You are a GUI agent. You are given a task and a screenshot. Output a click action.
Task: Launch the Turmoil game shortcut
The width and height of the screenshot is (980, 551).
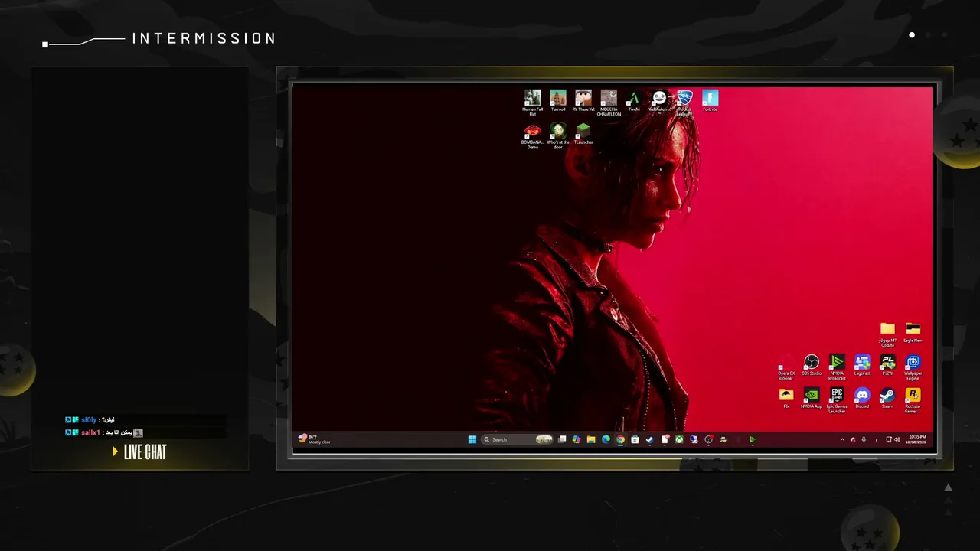pos(558,100)
